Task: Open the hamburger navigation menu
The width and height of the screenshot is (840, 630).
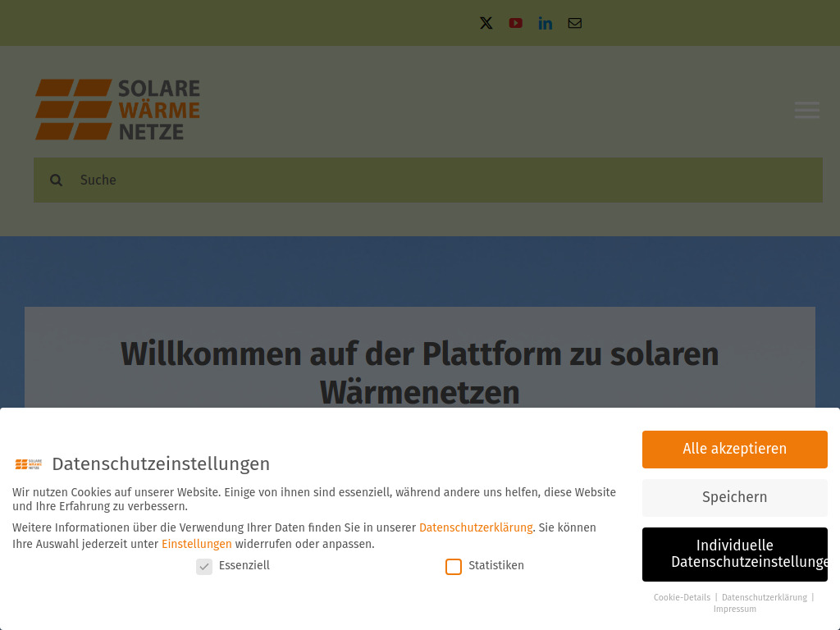Action: [806, 109]
